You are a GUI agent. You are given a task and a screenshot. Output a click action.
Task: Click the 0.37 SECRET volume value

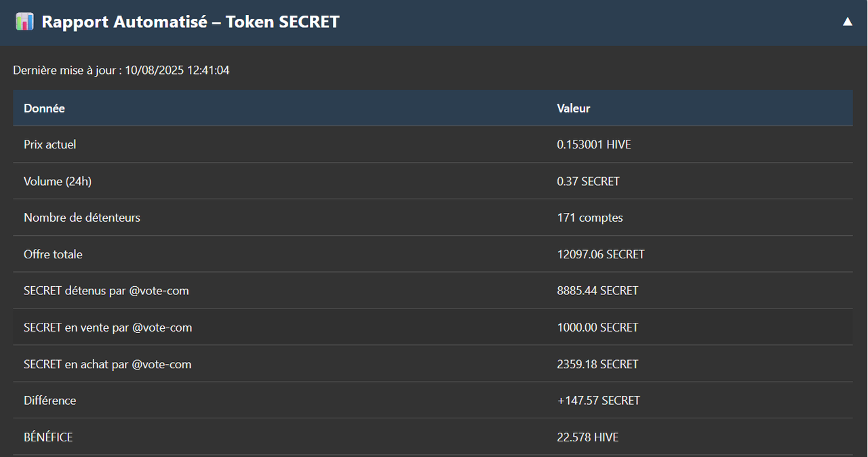(588, 181)
